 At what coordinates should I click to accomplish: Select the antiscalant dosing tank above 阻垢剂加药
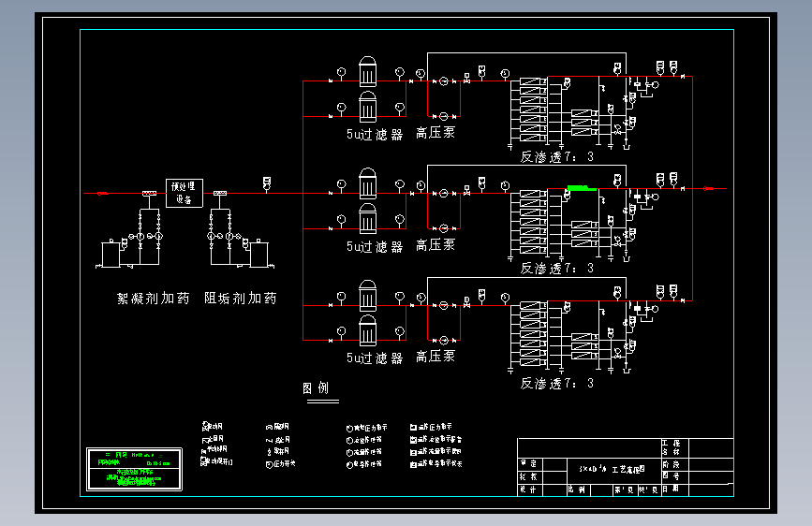pyautogui.click(x=258, y=254)
